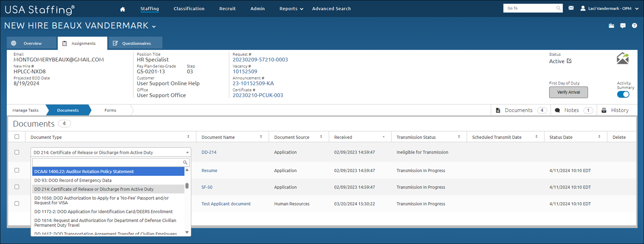644x244 pixels.
Task: Click the Go To search magnifier icon
Action: click(x=558, y=8)
